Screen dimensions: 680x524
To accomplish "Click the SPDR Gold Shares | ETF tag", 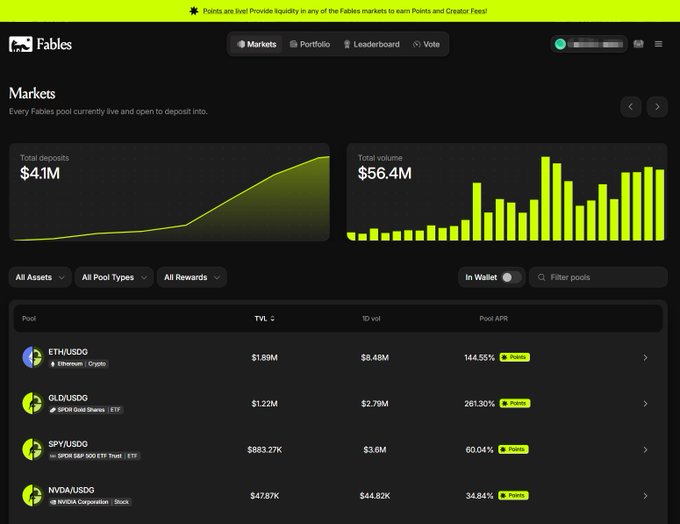I will 86,409.
